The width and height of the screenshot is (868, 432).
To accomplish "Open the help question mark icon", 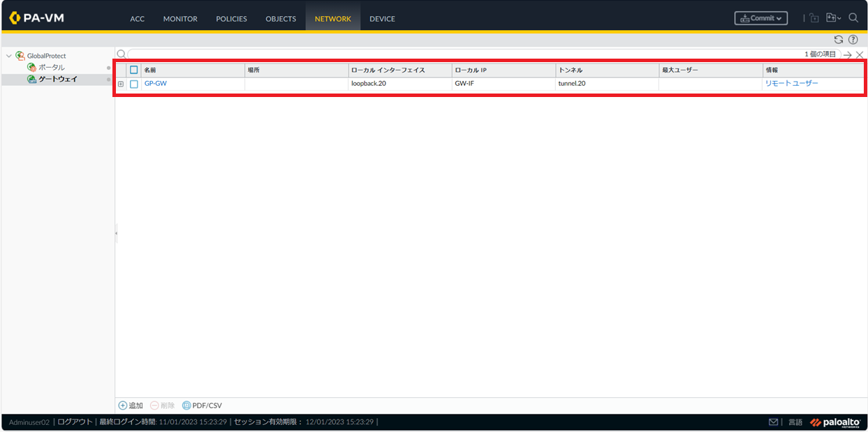I will 853,40.
